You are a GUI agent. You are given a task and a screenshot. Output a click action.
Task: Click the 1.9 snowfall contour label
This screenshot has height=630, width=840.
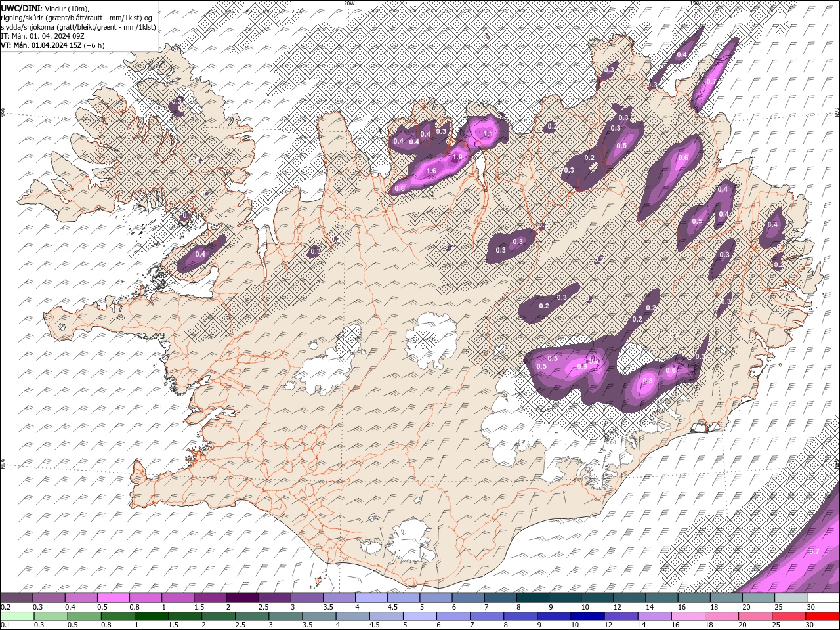(x=458, y=157)
